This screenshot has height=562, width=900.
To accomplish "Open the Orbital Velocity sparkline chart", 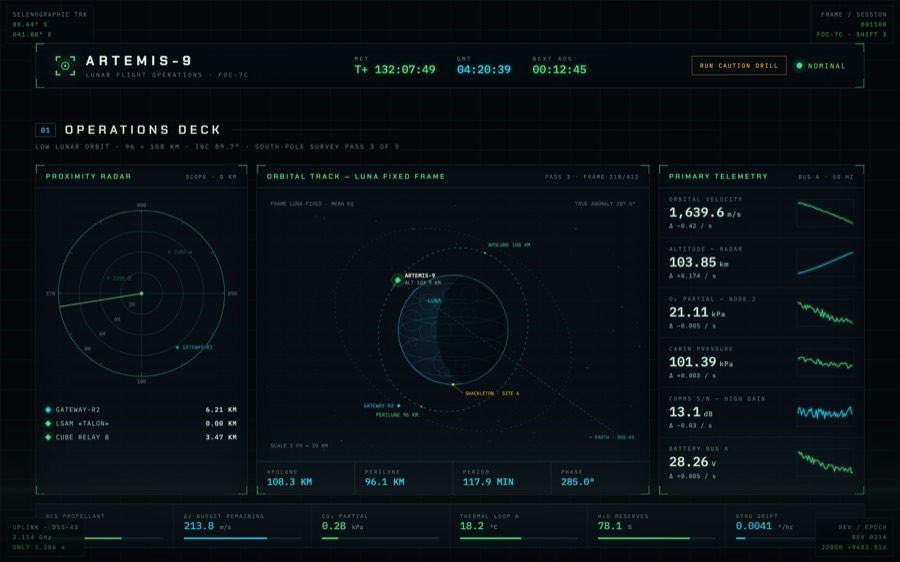I will click(x=825, y=212).
